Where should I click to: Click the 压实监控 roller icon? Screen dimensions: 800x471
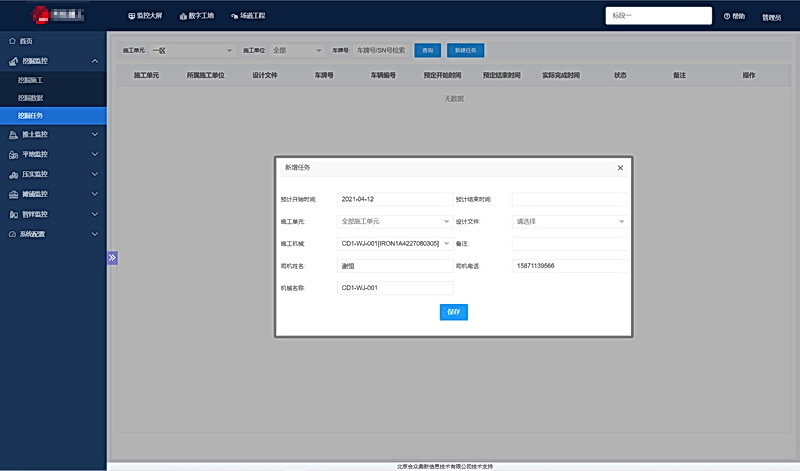(x=12, y=174)
